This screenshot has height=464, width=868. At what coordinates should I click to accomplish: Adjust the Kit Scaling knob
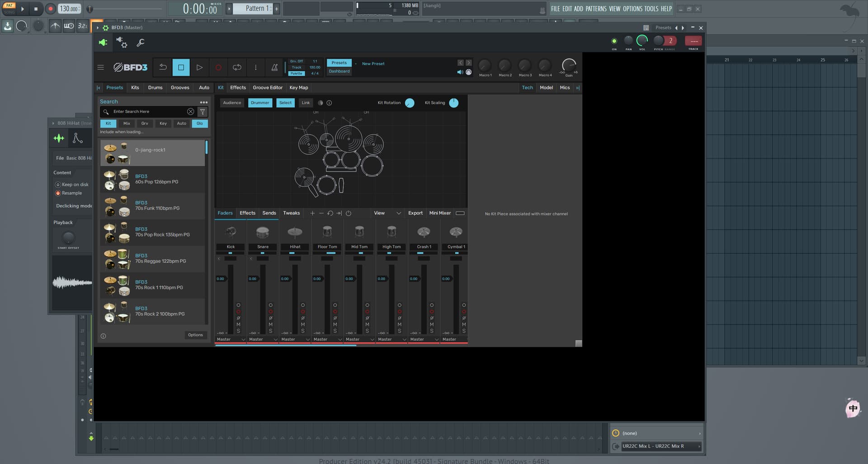tap(453, 103)
